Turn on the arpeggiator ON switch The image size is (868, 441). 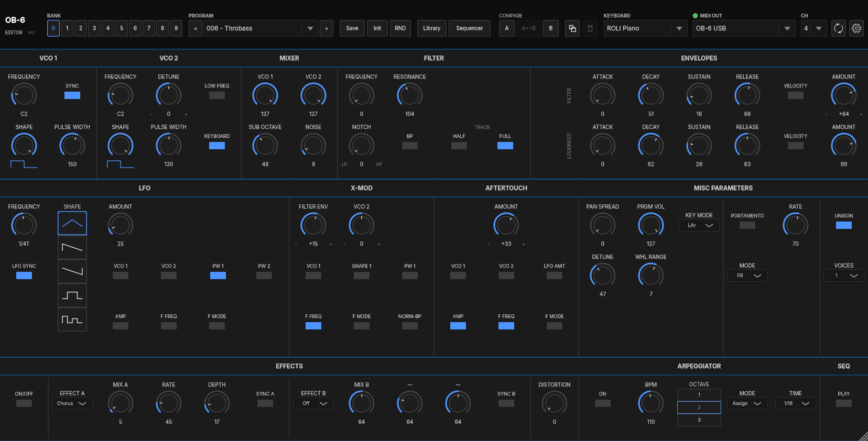click(x=603, y=403)
